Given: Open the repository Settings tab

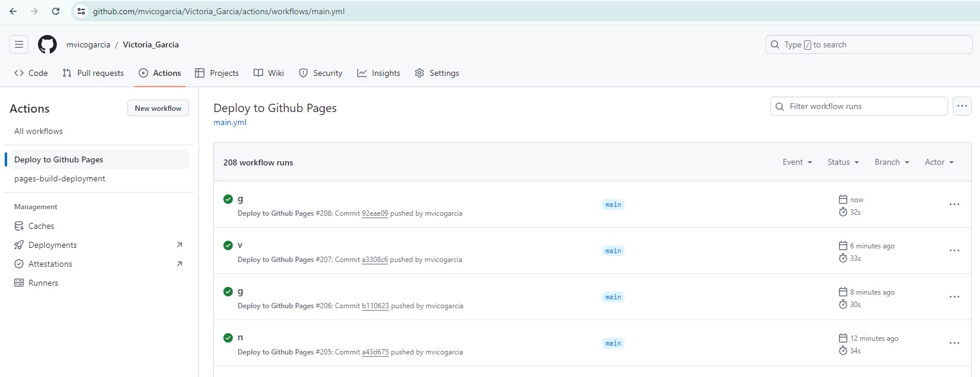Looking at the screenshot, I should pos(437,73).
